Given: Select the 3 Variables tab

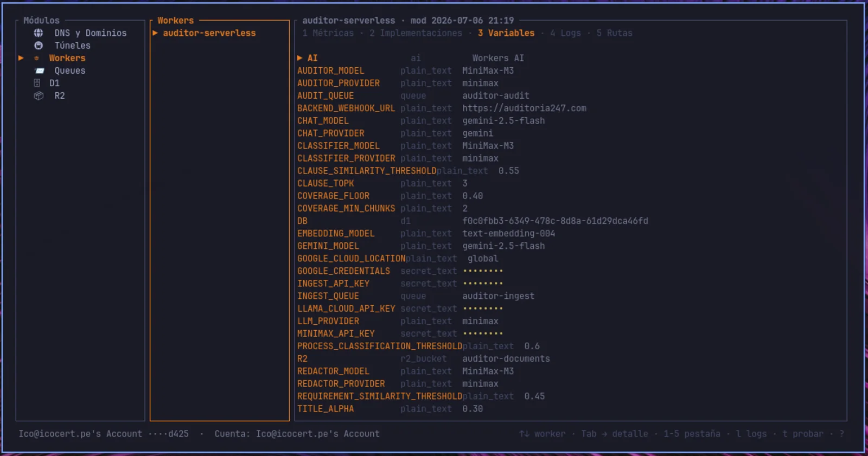Looking at the screenshot, I should coord(506,33).
